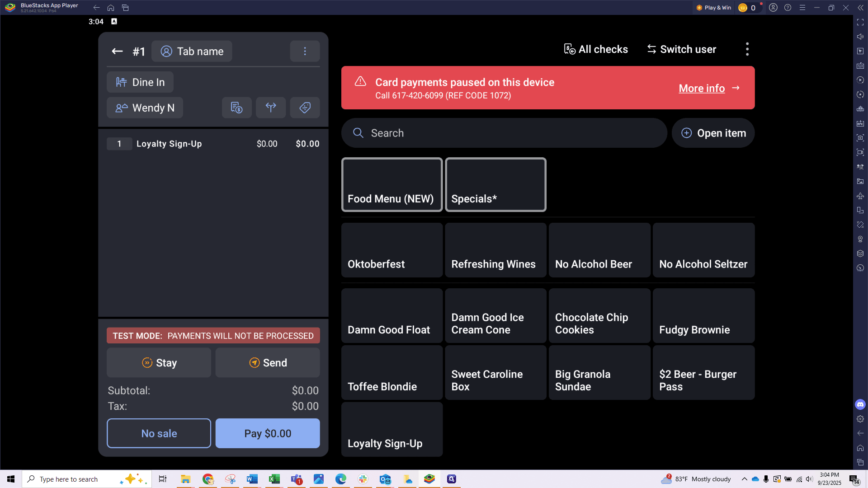The width and height of the screenshot is (868, 488).
Task: Click the BlueStacks volume icon in sidebar
Action: [860, 37]
